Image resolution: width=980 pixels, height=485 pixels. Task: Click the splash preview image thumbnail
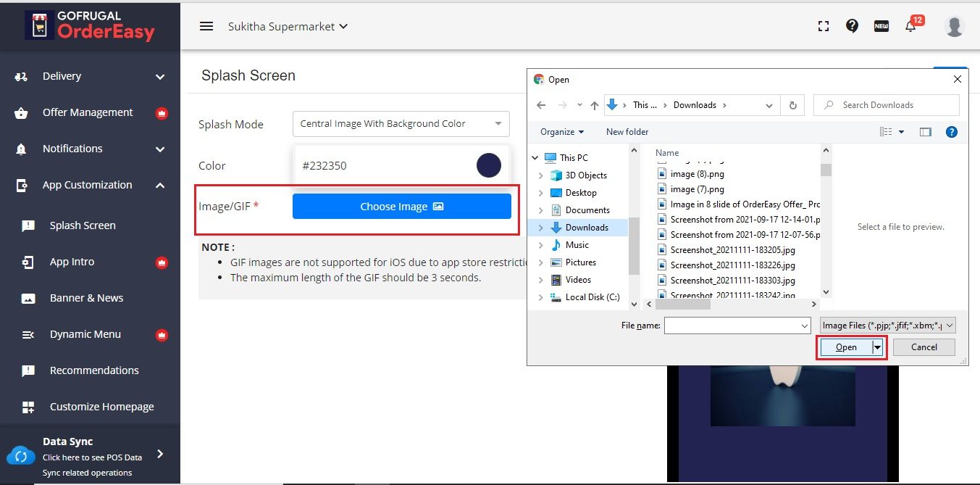(x=782, y=395)
